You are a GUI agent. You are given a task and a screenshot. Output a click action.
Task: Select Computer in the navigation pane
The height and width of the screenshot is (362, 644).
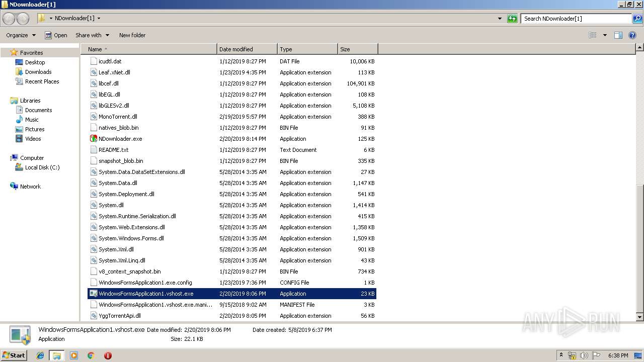32,158
